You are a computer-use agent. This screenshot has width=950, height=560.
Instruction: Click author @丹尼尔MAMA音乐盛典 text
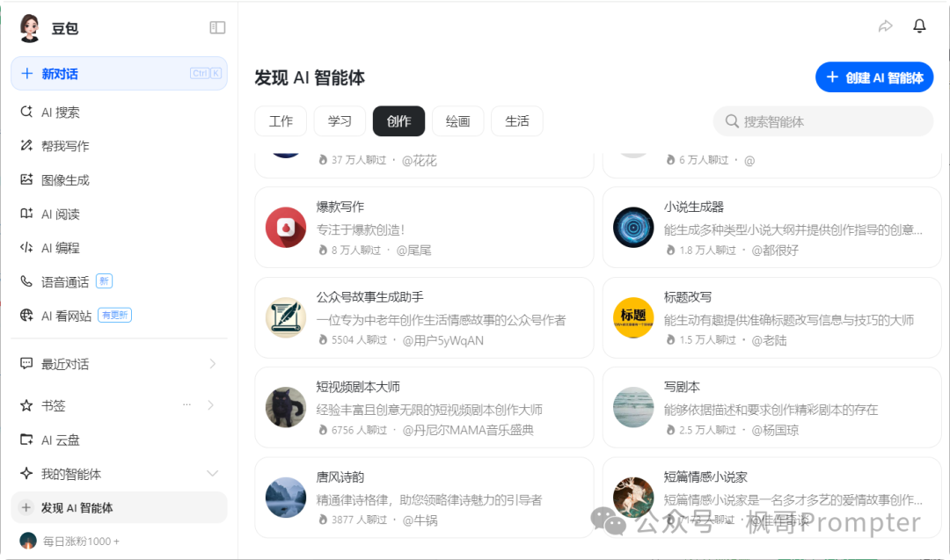click(468, 430)
